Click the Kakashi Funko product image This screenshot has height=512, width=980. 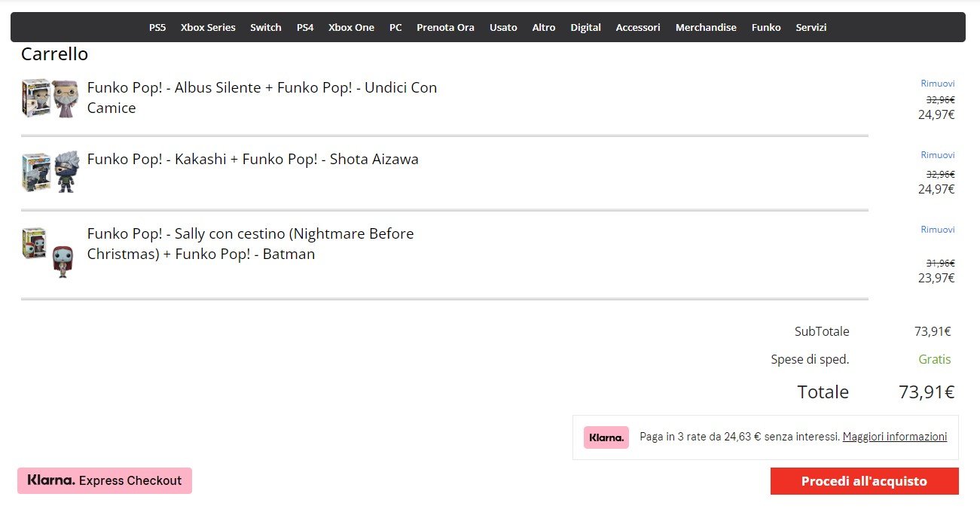pyautogui.click(x=50, y=172)
